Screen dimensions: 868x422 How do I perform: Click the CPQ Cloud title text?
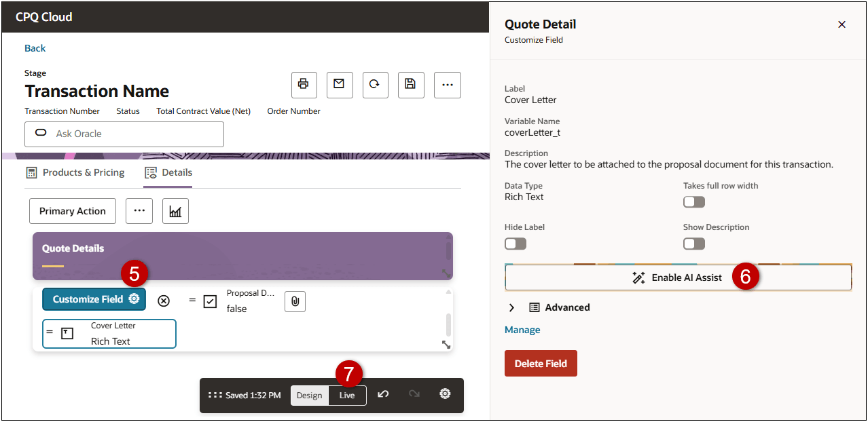(x=44, y=17)
